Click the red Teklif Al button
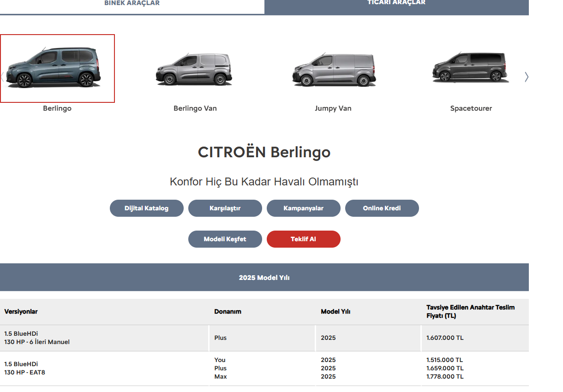563x392 pixels. pos(304,239)
